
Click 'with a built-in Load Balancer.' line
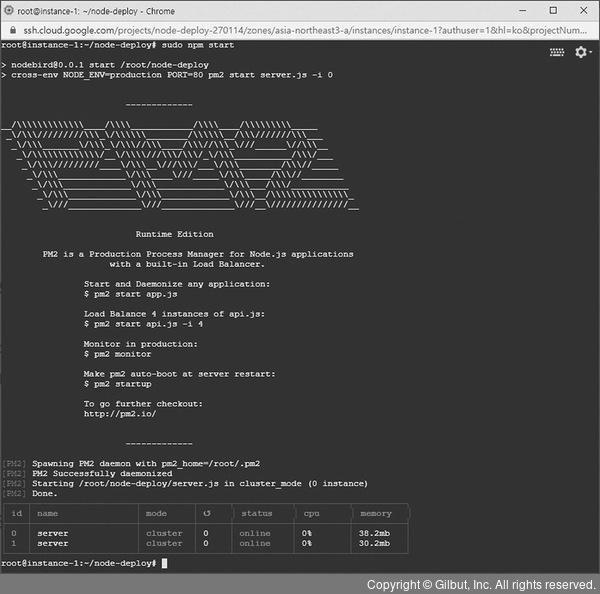[187, 264]
